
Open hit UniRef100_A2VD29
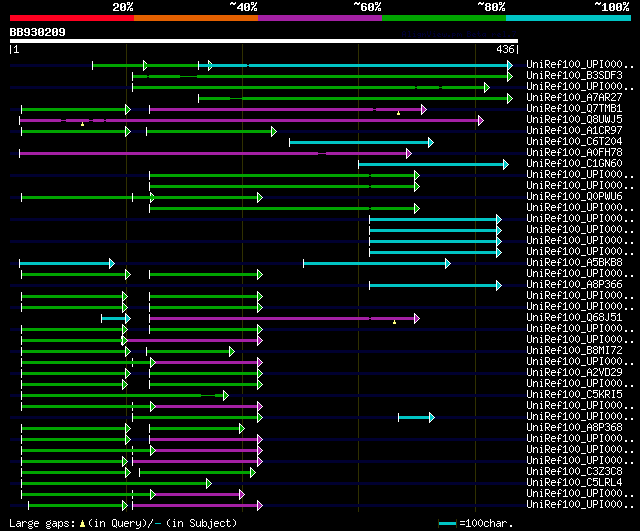point(574,373)
